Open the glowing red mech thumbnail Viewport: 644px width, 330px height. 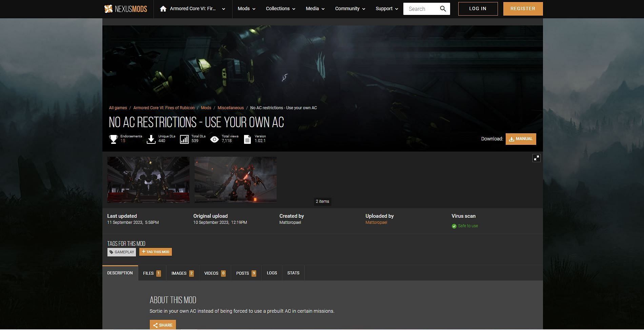(235, 179)
